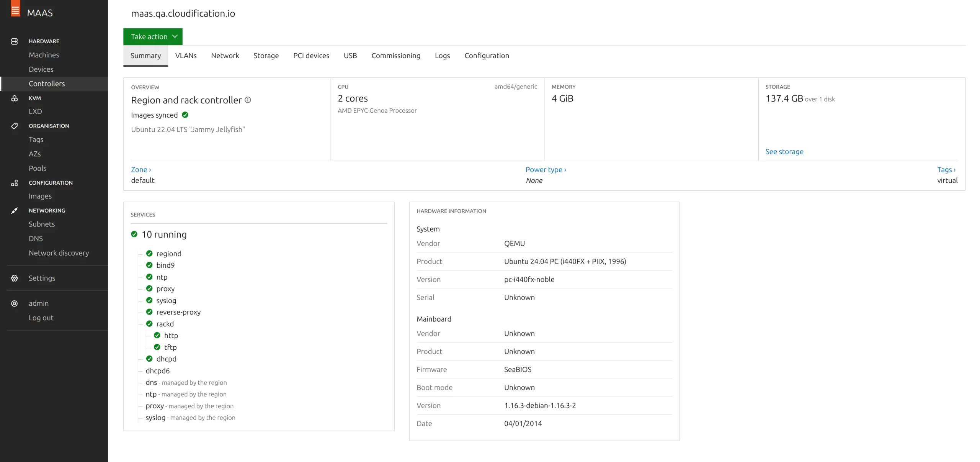Click the info icon beside Region and rack controller

248,100
